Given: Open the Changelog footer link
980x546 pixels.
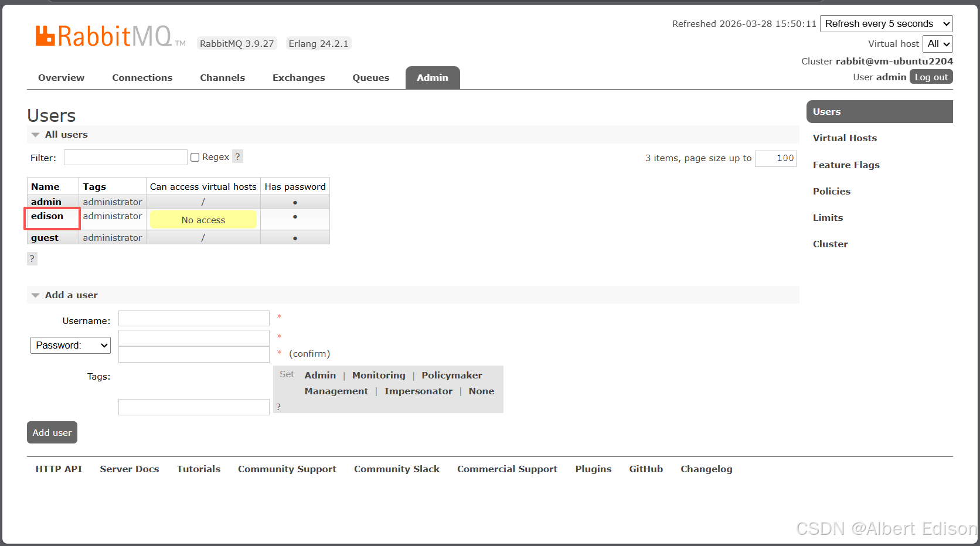Looking at the screenshot, I should 706,469.
